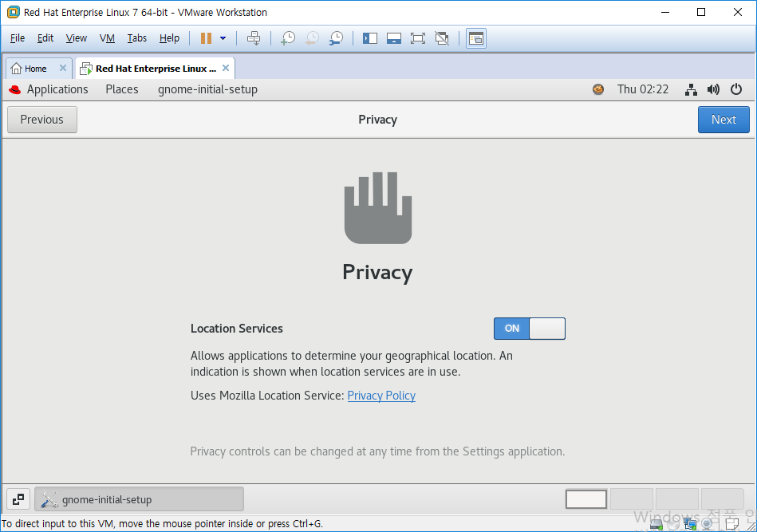Click the CD/DVD drive status icon
The height and width of the screenshot is (532, 757).
tap(674, 523)
